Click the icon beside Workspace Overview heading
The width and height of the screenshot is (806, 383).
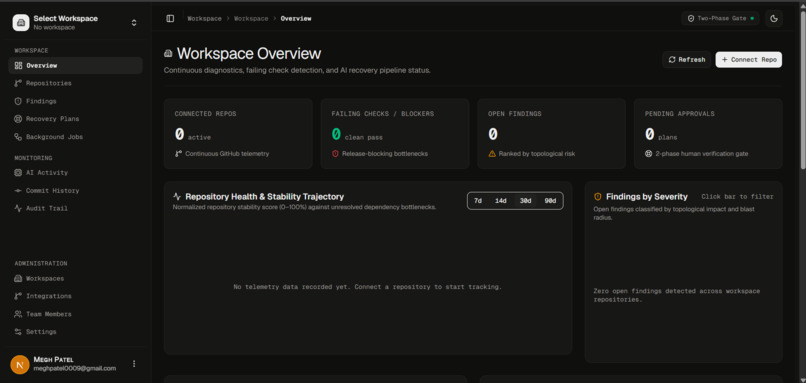click(168, 53)
